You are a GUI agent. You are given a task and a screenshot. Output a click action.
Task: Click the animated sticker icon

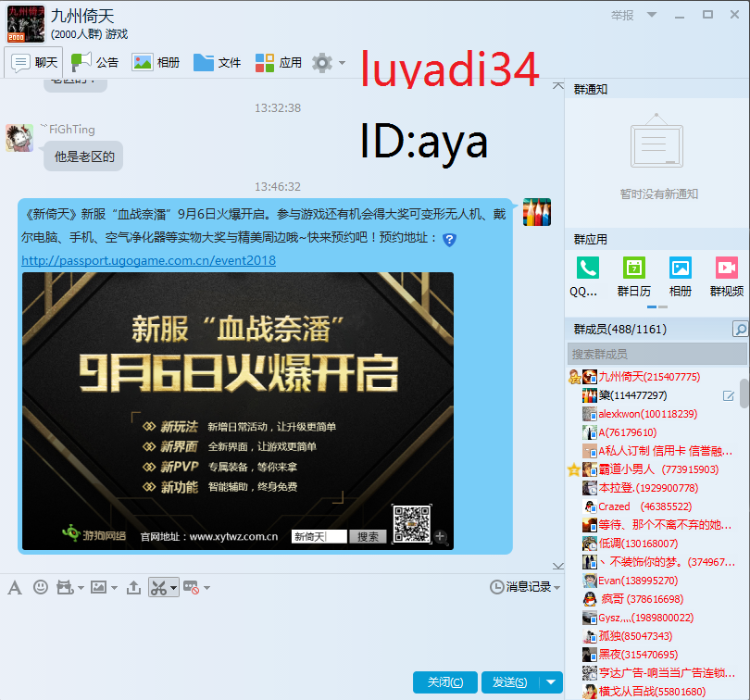coord(65,587)
